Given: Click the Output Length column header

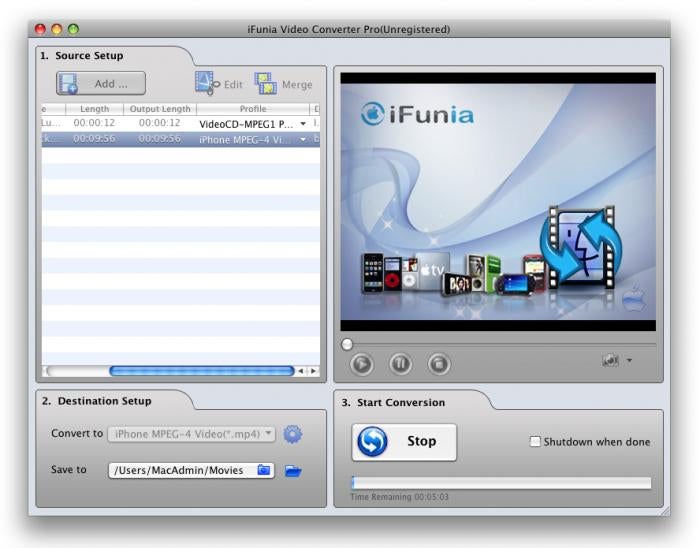Looking at the screenshot, I should pos(160,109).
